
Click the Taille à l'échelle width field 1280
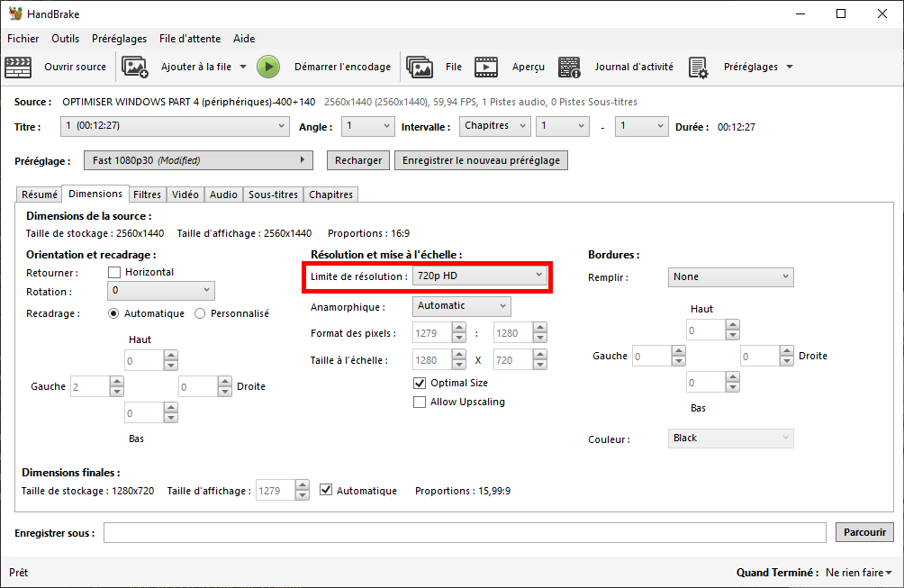[x=432, y=359]
